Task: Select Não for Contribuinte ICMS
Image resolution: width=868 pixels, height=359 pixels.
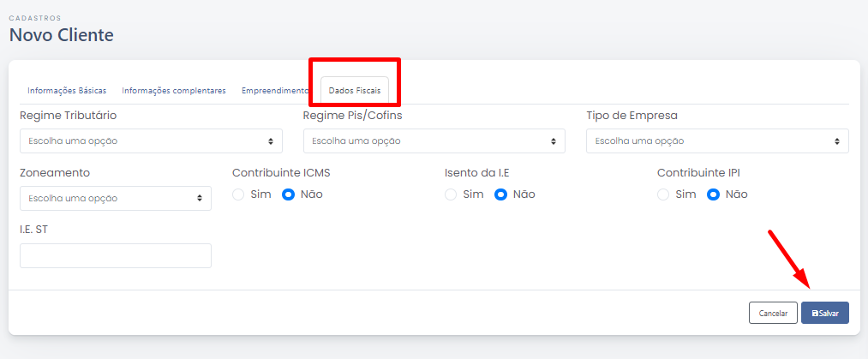Action: pyautogui.click(x=288, y=194)
